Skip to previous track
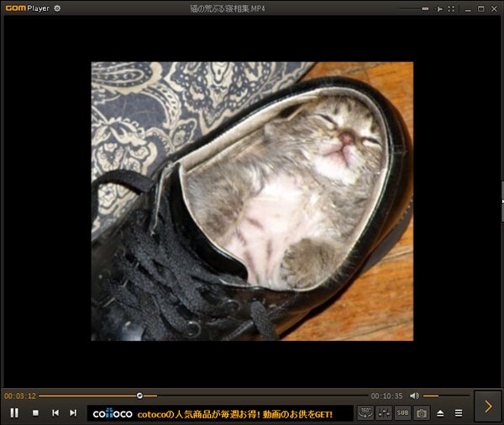This screenshot has width=504, height=425. [55, 412]
